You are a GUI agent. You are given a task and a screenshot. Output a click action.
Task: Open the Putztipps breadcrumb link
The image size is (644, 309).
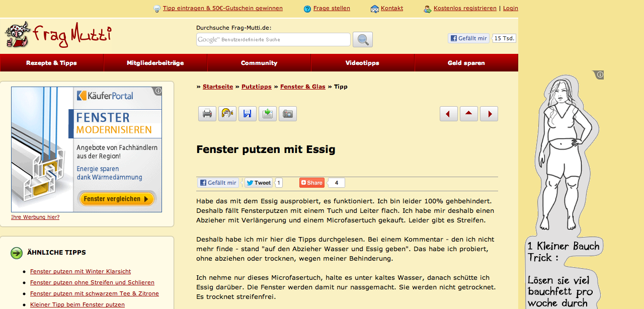256,87
